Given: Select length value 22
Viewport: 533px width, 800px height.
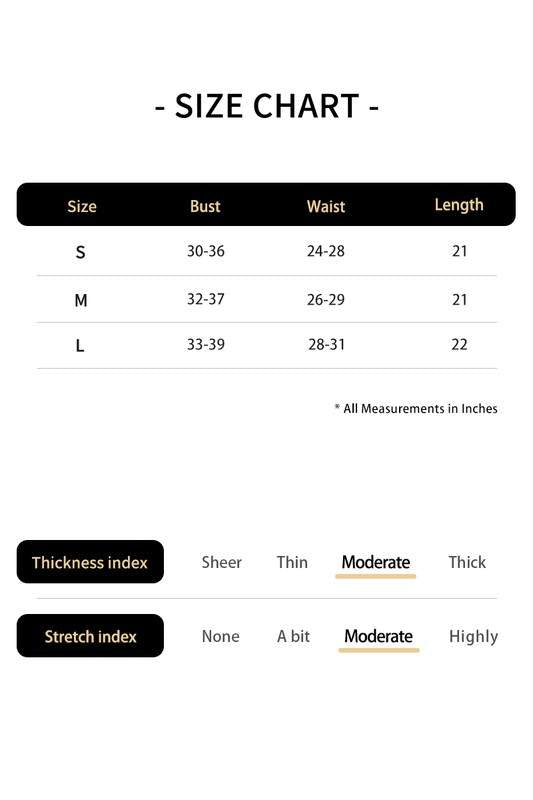Looking at the screenshot, I should click(x=459, y=344).
